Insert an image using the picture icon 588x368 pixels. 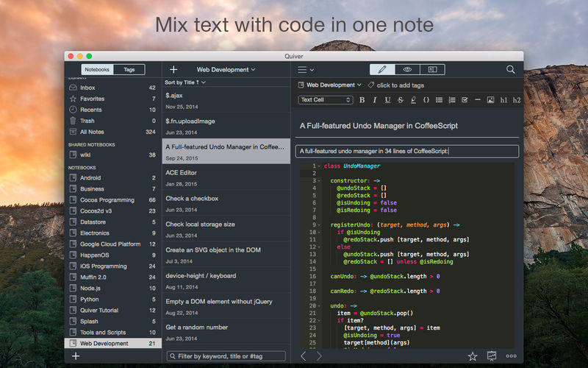[x=490, y=100]
